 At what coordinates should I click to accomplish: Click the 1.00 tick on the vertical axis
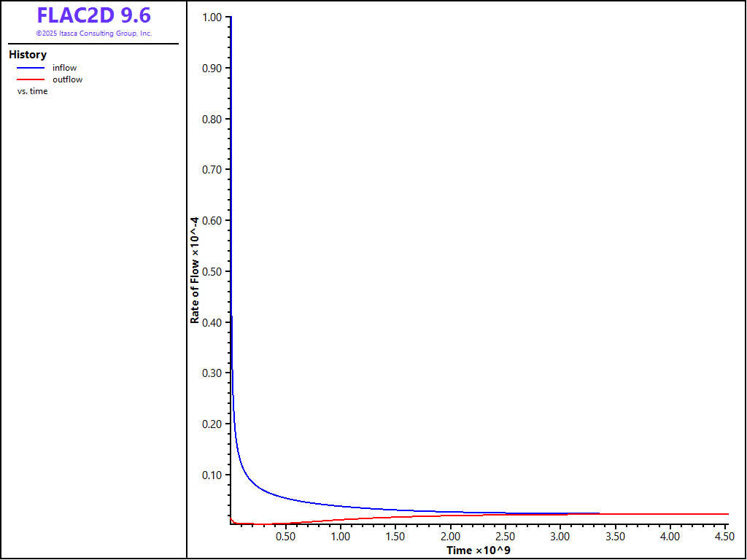(x=211, y=17)
